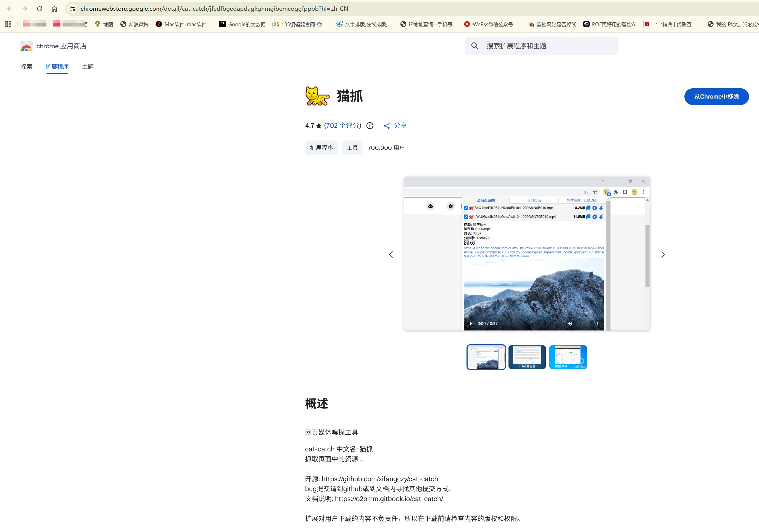This screenshot has height=532, width=759.
Task: Open the browser home page
Action: [54, 9]
